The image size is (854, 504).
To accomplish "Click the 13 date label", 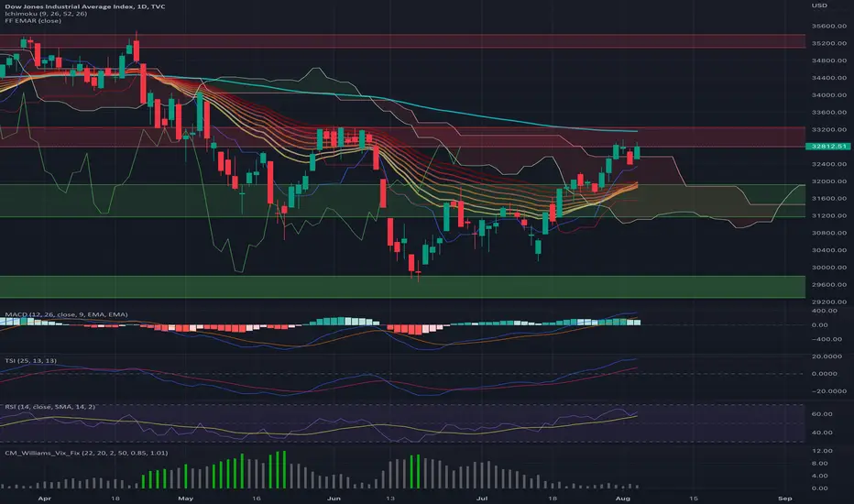I will [389, 499].
